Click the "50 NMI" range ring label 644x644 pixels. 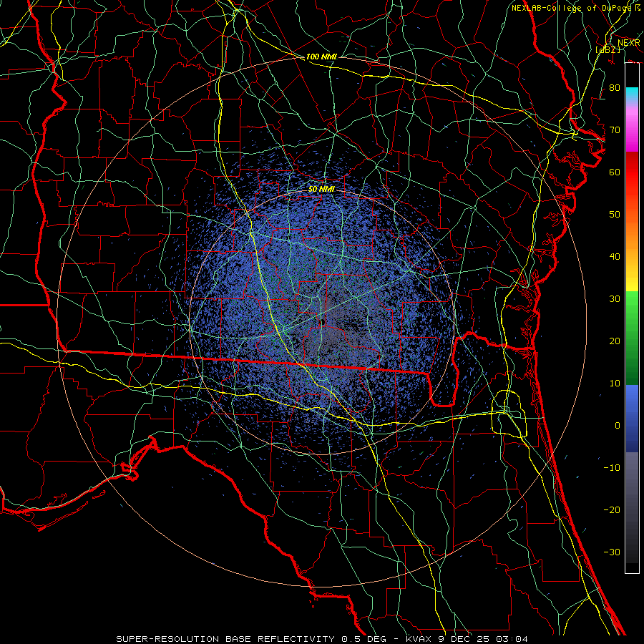pos(321,189)
